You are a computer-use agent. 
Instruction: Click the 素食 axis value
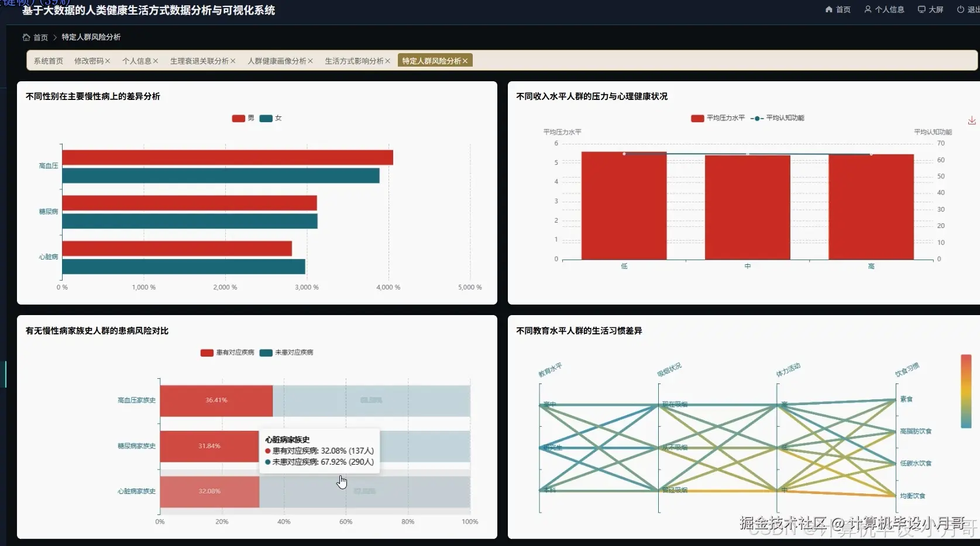click(906, 399)
